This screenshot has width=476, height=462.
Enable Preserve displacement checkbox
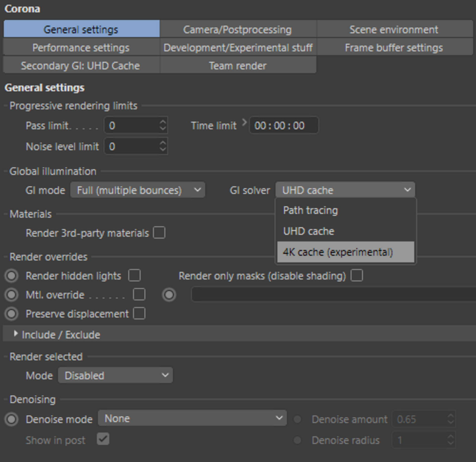(139, 313)
